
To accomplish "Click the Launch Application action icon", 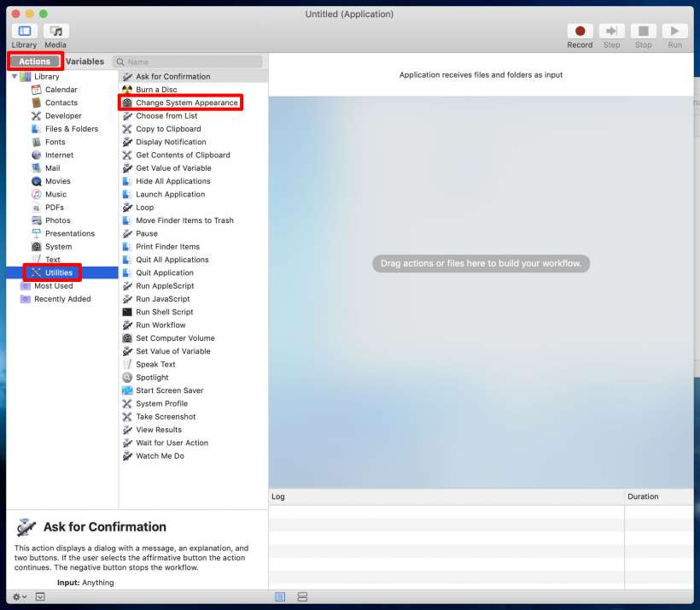I will pyautogui.click(x=127, y=194).
